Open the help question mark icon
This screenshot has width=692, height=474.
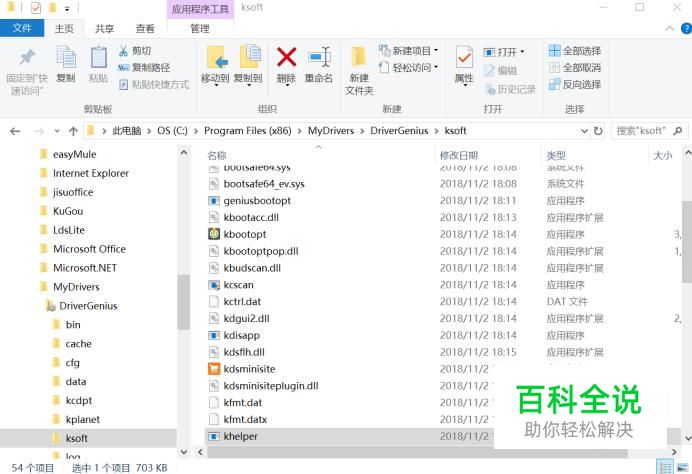[x=686, y=29]
